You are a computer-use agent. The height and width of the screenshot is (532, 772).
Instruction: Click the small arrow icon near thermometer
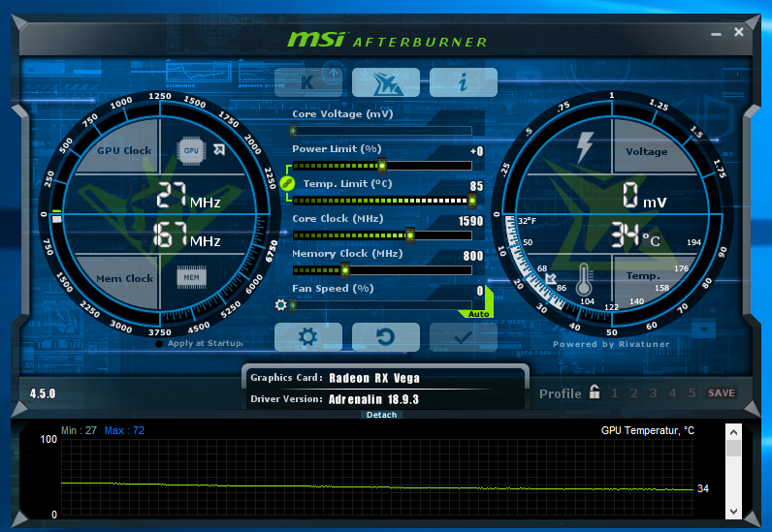[551, 278]
